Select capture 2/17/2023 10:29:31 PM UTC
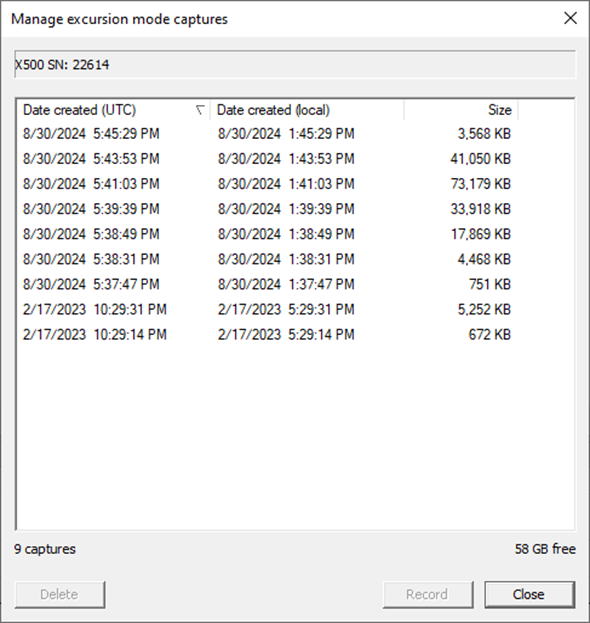The image size is (590, 623). pyautogui.click(x=95, y=310)
